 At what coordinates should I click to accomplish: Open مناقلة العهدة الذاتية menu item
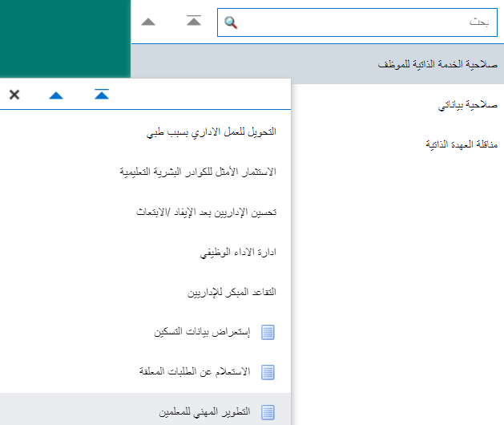(462, 144)
